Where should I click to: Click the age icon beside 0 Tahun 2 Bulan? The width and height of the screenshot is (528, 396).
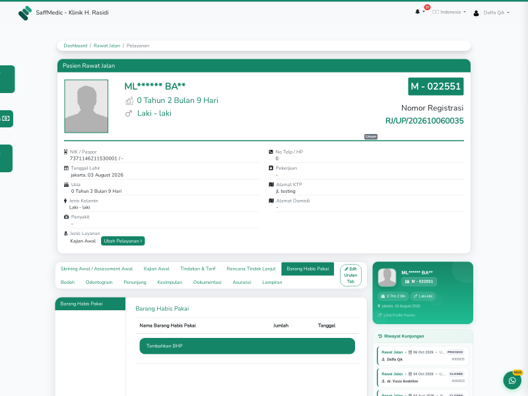pyautogui.click(x=129, y=101)
